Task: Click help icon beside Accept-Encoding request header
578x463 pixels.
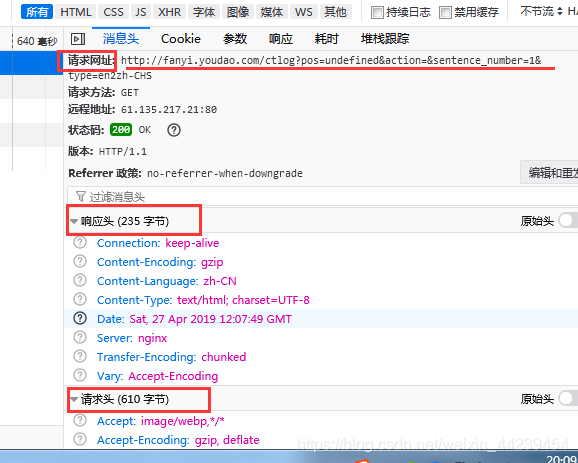Action: click(80, 439)
